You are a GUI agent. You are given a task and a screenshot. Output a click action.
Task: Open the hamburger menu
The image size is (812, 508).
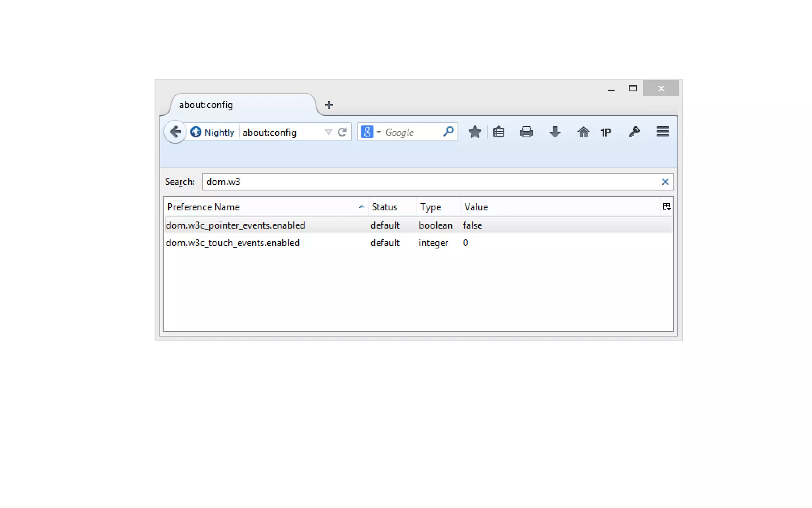663,132
